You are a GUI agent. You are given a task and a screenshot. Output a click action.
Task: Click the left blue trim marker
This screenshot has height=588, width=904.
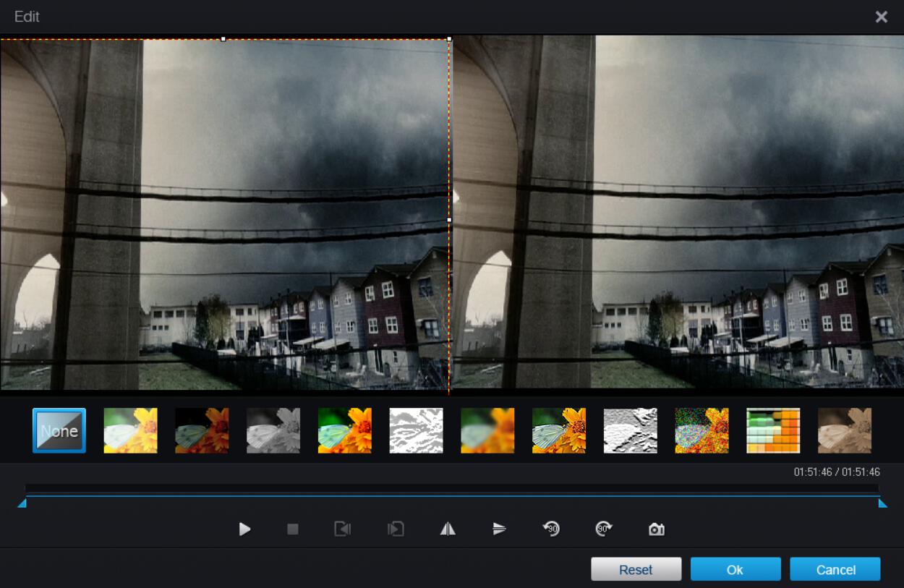coord(22,503)
